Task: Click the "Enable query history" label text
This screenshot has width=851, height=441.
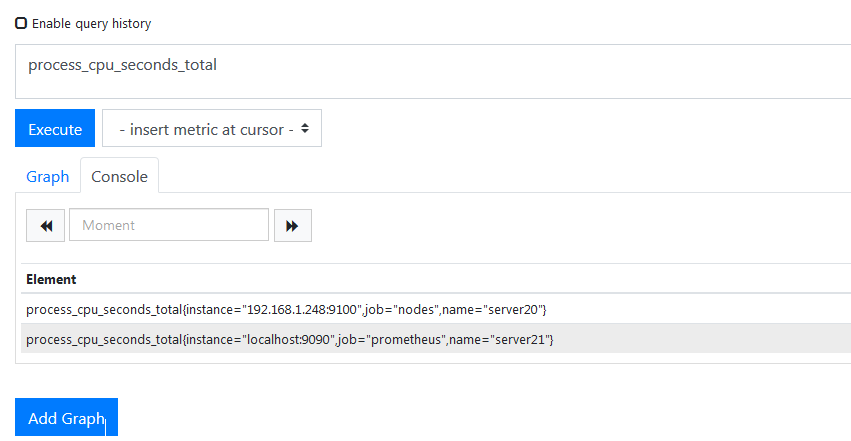Action: (92, 23)
